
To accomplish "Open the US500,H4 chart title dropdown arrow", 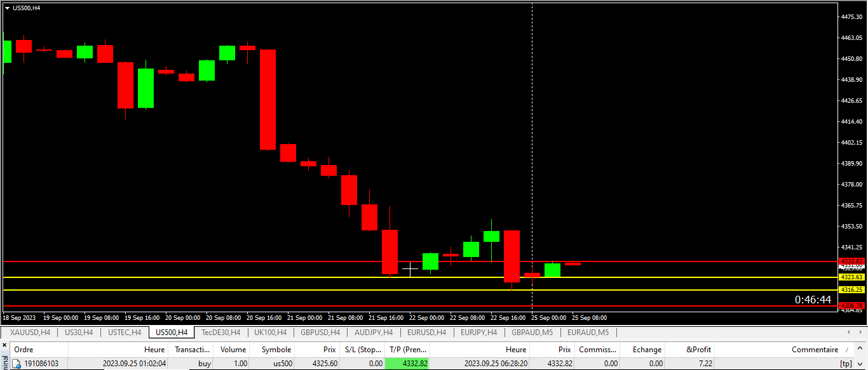I will (7, 8).
